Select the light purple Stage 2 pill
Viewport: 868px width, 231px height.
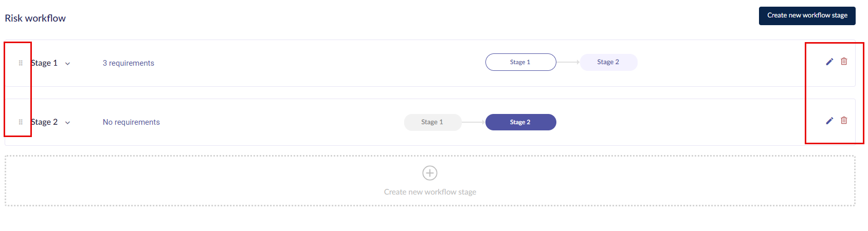point(608,62)
